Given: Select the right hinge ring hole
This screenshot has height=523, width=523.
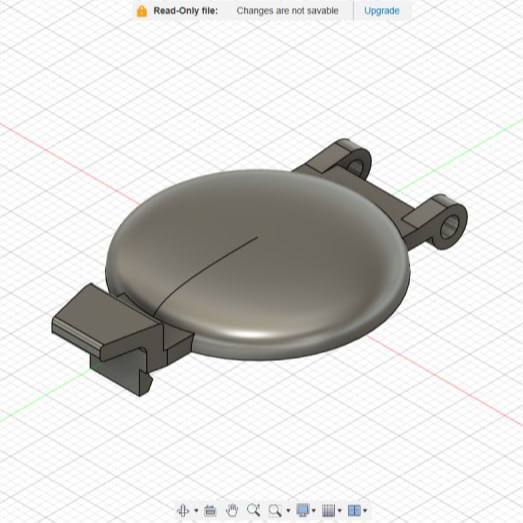Looking at the screenshot, I should [450, 227].
